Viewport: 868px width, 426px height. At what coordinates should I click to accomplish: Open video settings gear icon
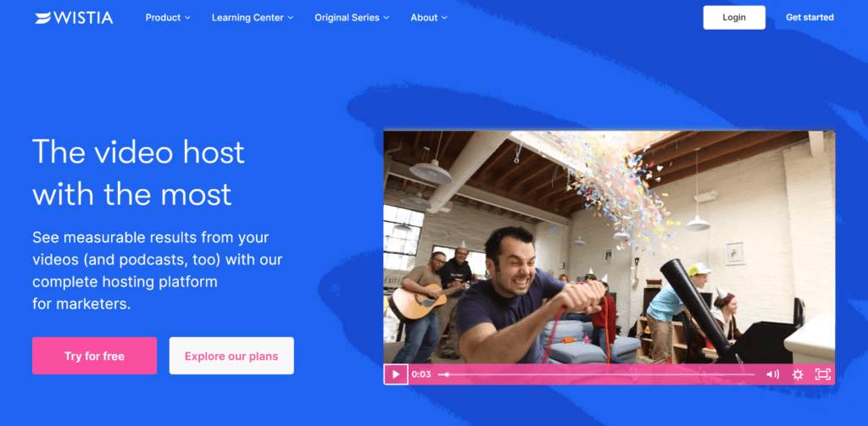point(798,374)
